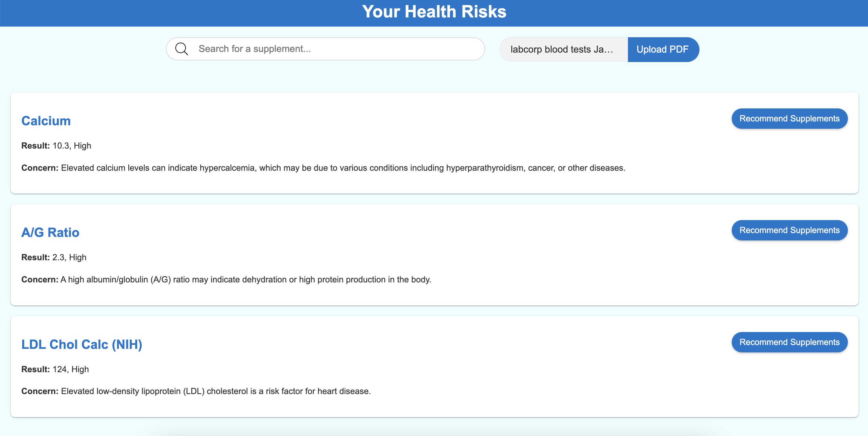This screenshot has width=868, height=436.
Task: Click the Calcium card heading
Action: point(46,121)
